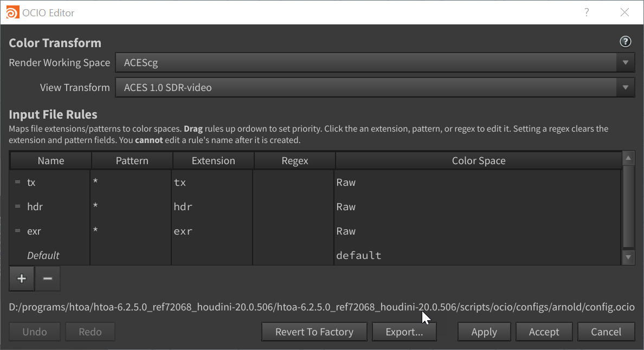Add a new input file rule

(x=22, y=278)
